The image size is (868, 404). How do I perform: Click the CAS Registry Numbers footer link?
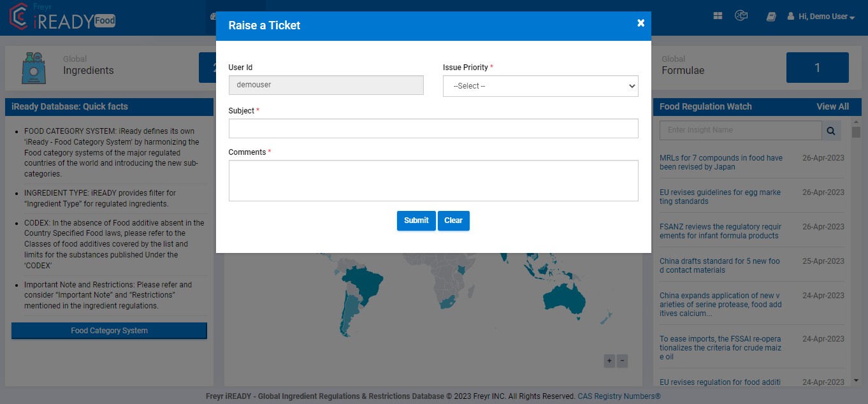click(619, 396)
